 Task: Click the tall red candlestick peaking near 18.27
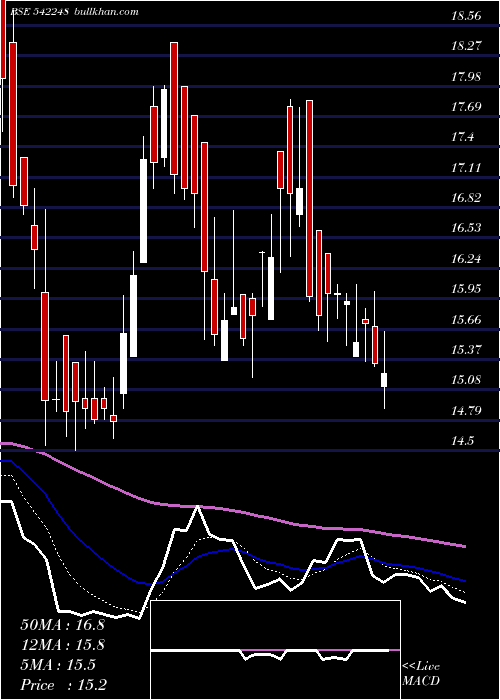[x=174, y=108]
